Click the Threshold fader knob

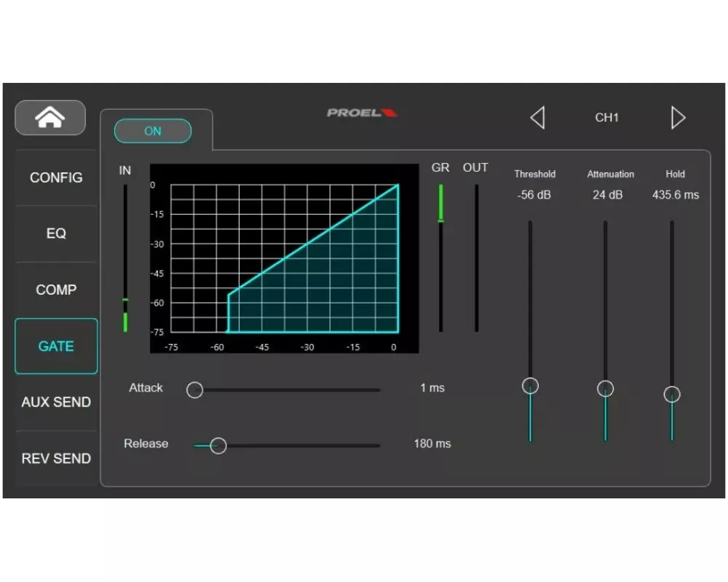[530, 386]
